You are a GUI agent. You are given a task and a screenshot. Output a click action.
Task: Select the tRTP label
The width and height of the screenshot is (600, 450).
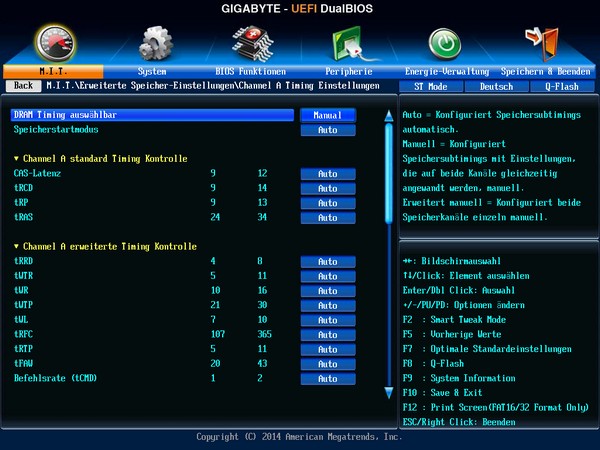[23, 349]
